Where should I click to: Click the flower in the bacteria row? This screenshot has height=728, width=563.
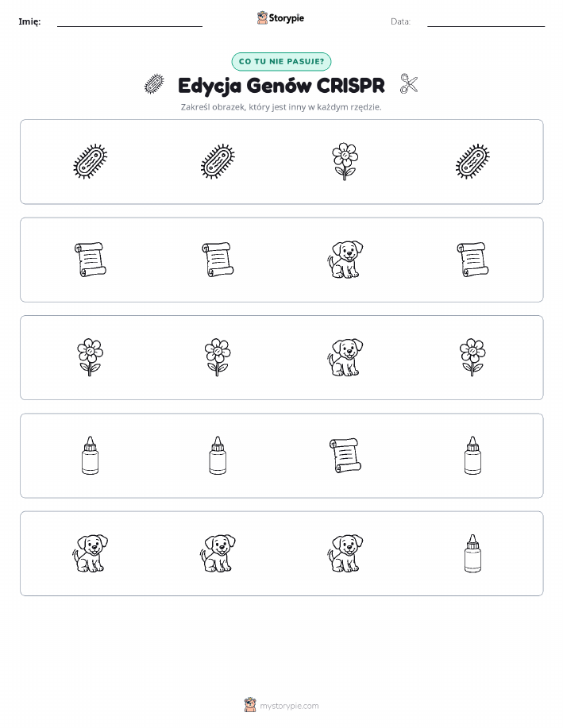345,161
